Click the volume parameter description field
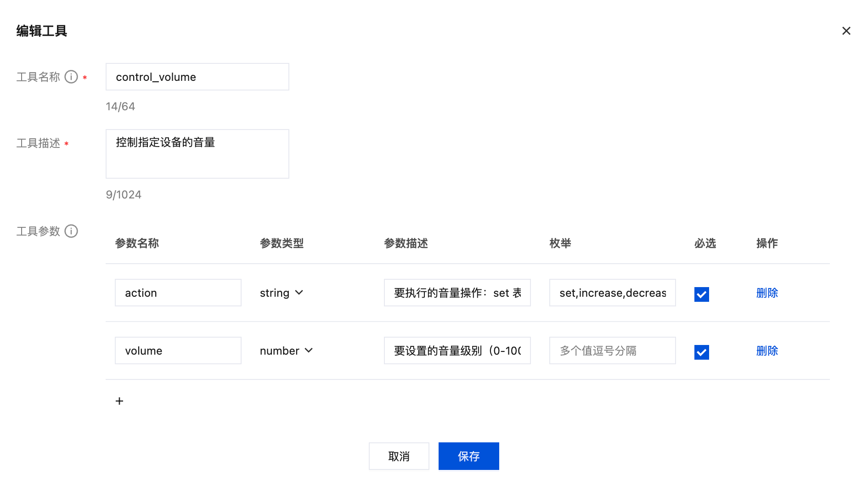This screenshot has height=486, width=868. pyautogui.click(x=457, y=351)
